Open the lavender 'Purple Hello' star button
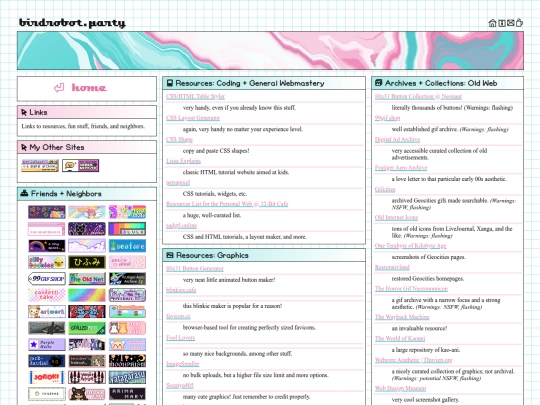 46,344
